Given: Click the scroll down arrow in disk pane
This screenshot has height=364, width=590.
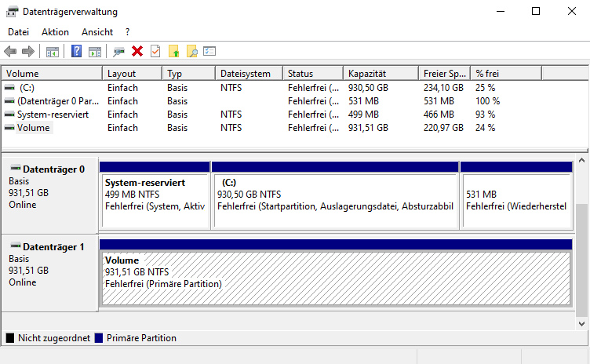Looking at the screenshot, I should click(581, 324).
